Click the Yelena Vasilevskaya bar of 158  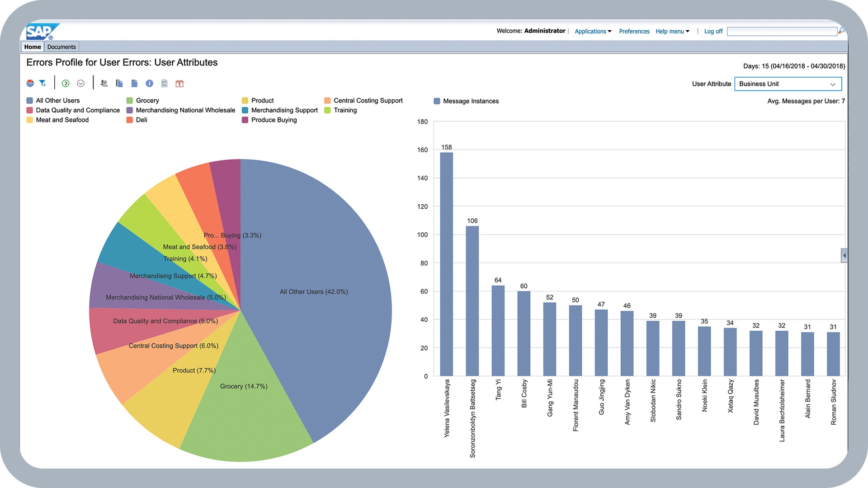[447, 264]
